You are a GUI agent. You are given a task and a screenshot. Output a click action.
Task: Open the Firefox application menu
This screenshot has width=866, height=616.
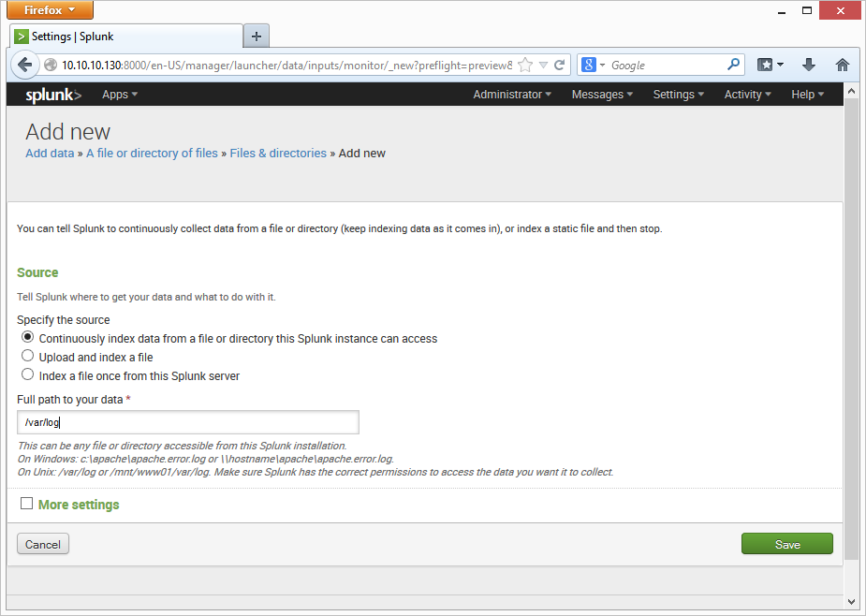point(50,10)
